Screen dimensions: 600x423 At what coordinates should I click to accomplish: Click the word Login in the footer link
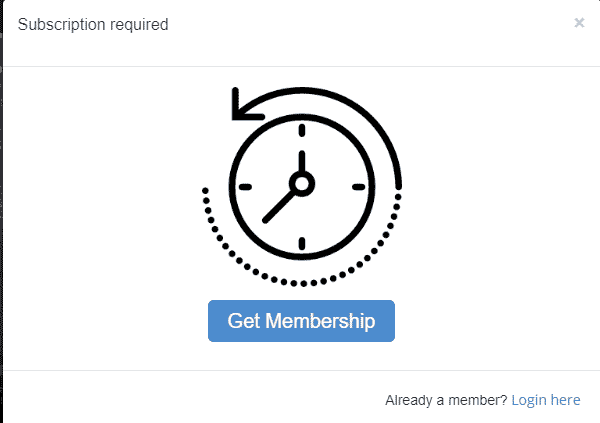529,400
